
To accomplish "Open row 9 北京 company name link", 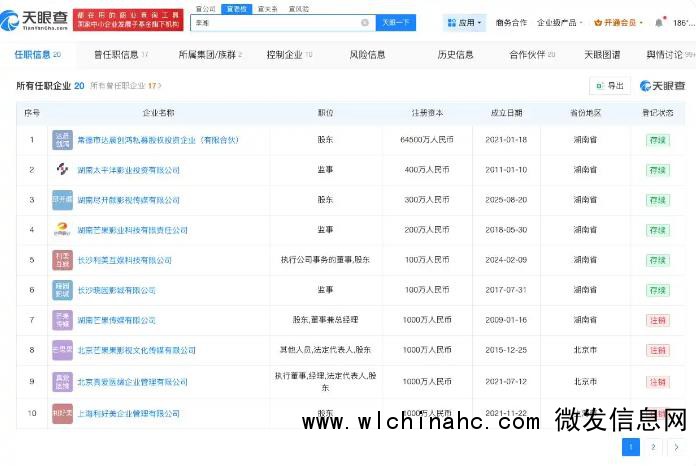I will 132,382.
